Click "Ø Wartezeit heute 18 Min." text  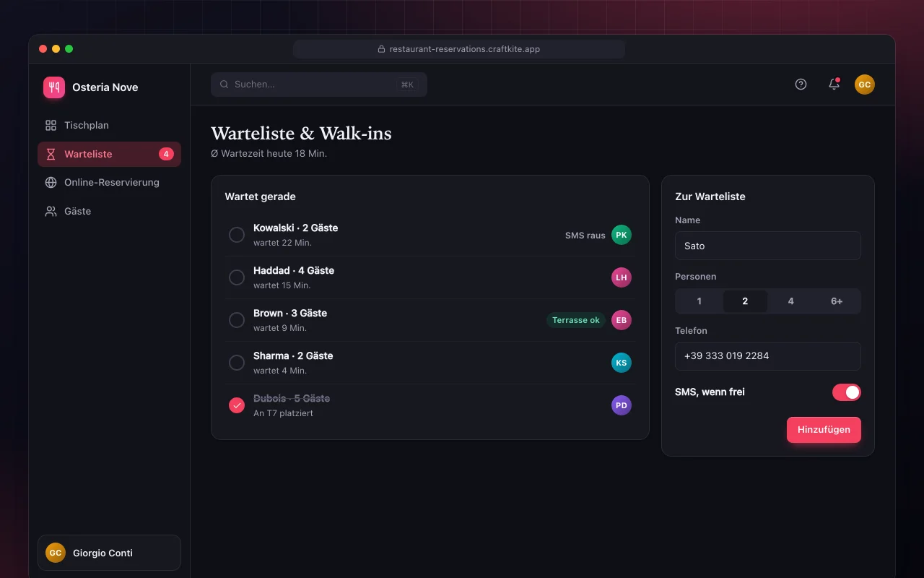(269, 153)
